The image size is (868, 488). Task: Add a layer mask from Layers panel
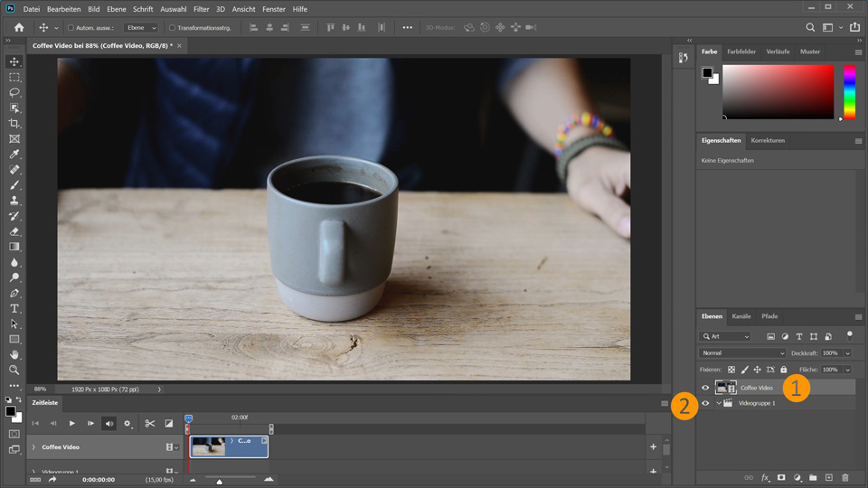[781, 477]
